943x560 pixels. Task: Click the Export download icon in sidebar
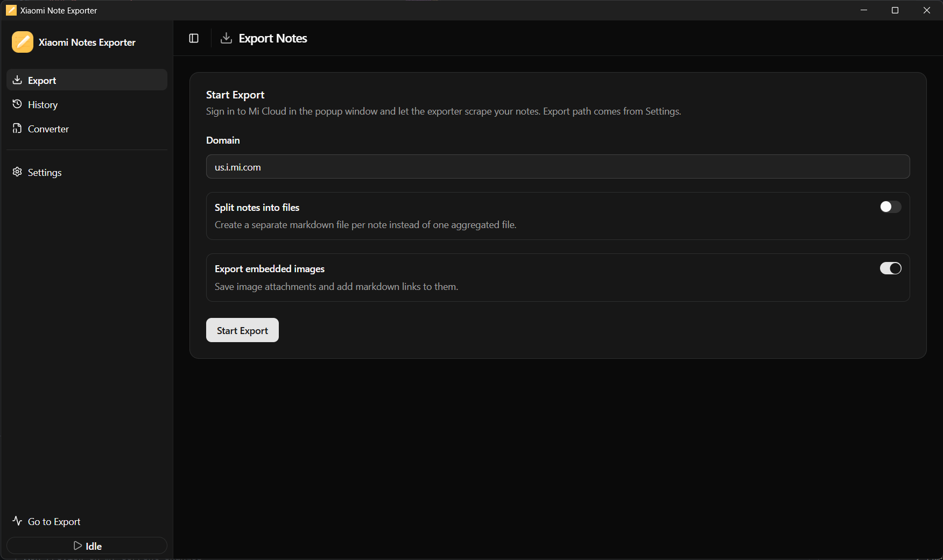pos(17,80)
